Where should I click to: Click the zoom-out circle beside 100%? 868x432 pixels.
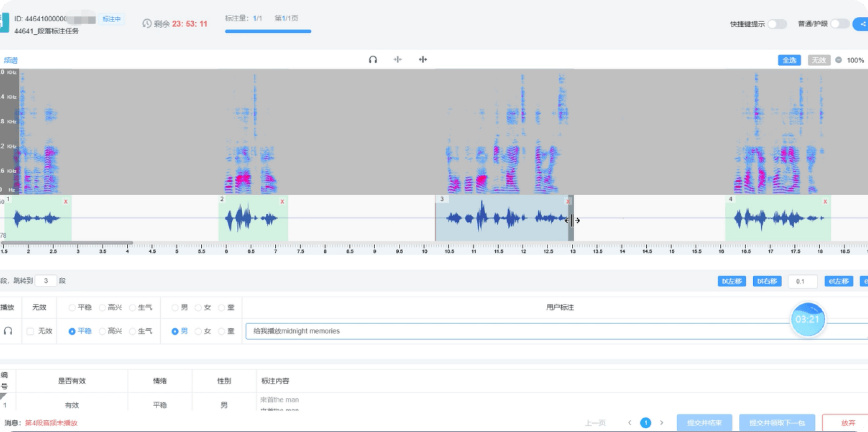click(x=839, y=60)
